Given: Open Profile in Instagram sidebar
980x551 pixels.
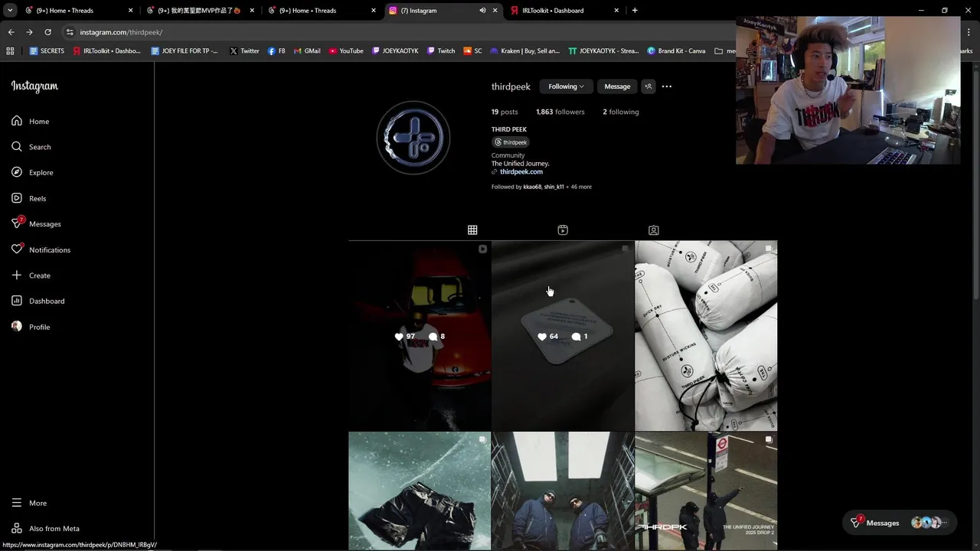Looking at the screenshot, I should coord(31,327).
